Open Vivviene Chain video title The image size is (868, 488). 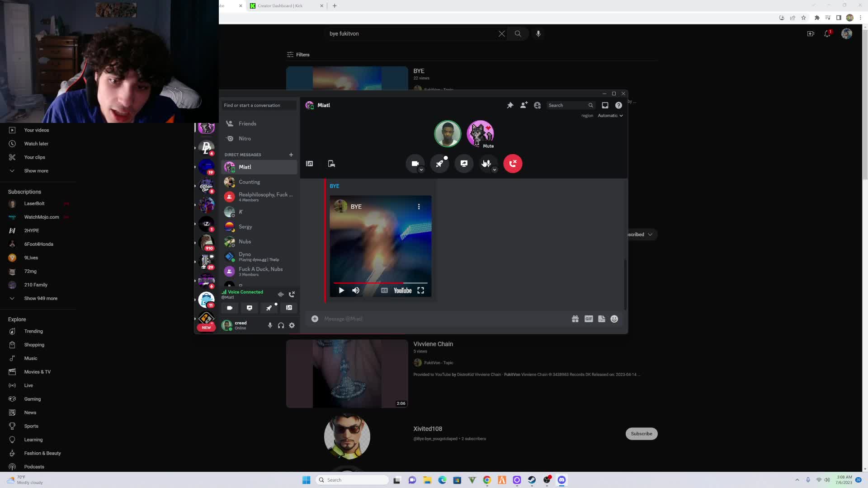click(x=433, y=344)
